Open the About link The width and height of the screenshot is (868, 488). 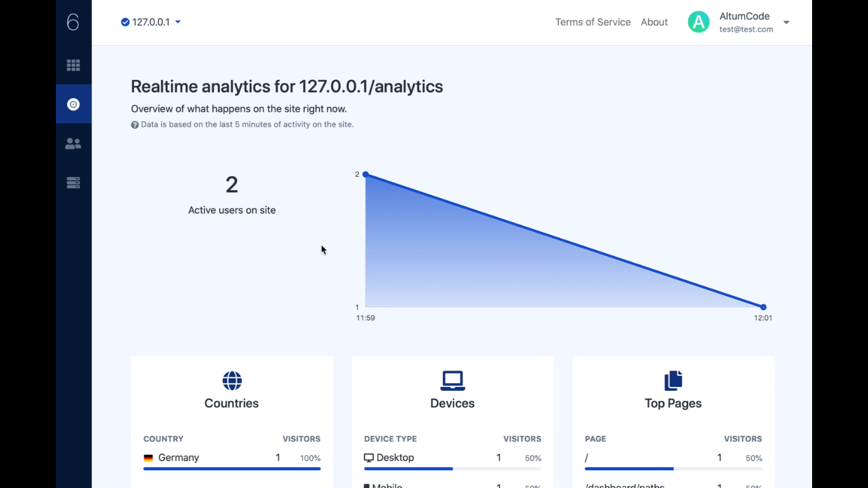(654, 22)
